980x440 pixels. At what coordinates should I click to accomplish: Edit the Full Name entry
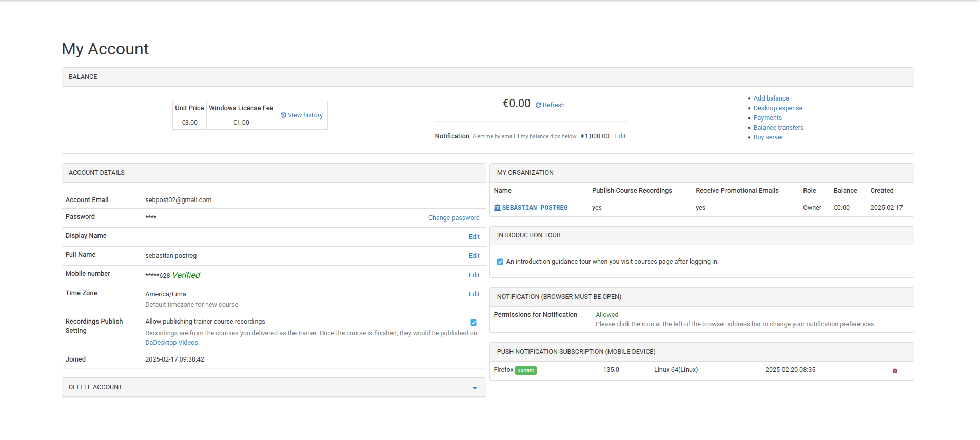pos(474,256)
